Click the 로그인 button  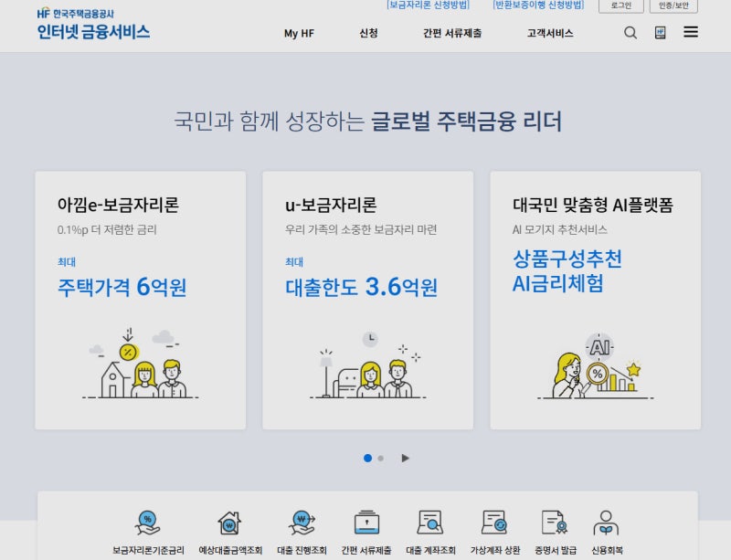pyautogui.click(x=621, y=5)
